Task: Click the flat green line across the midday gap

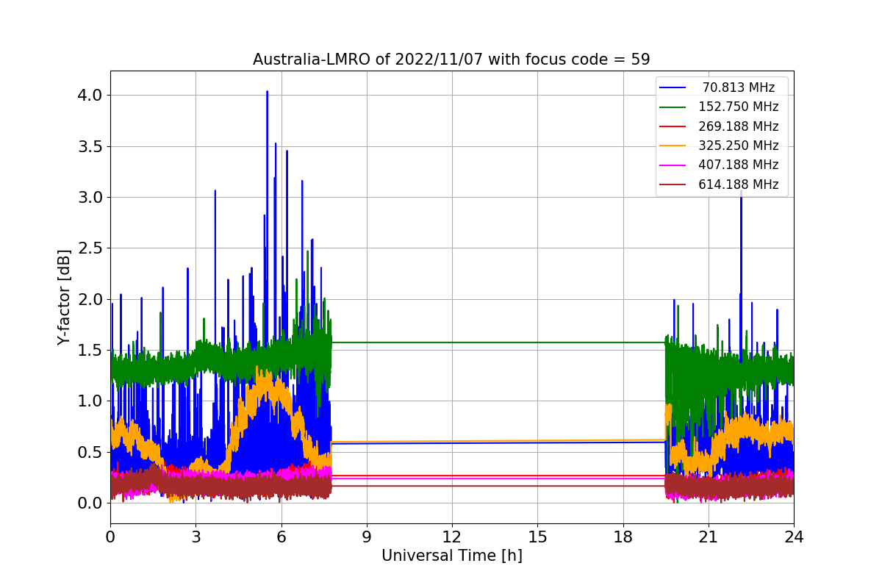Action: (498, 343)
